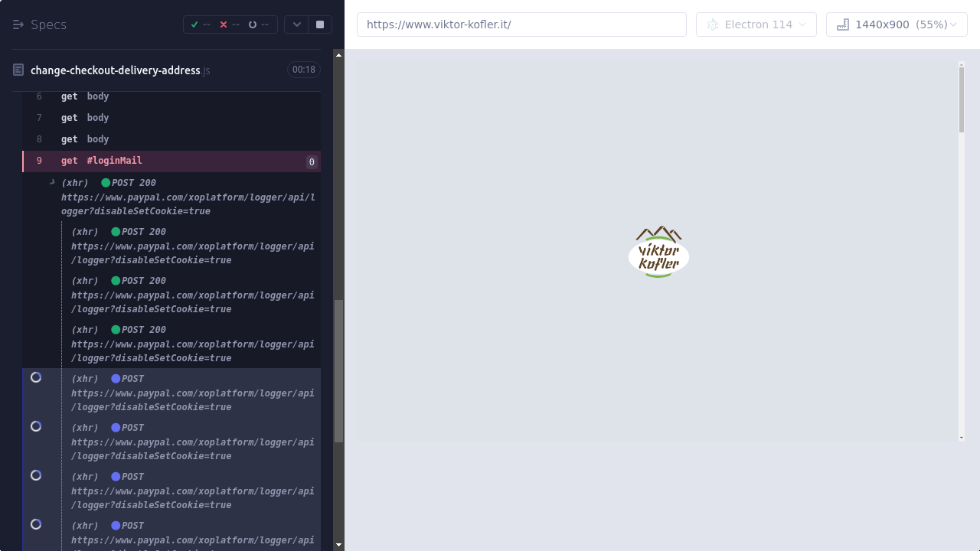Click the pending tests spinner icon
This screenshot has height=551, width=980.
[253, 24]
